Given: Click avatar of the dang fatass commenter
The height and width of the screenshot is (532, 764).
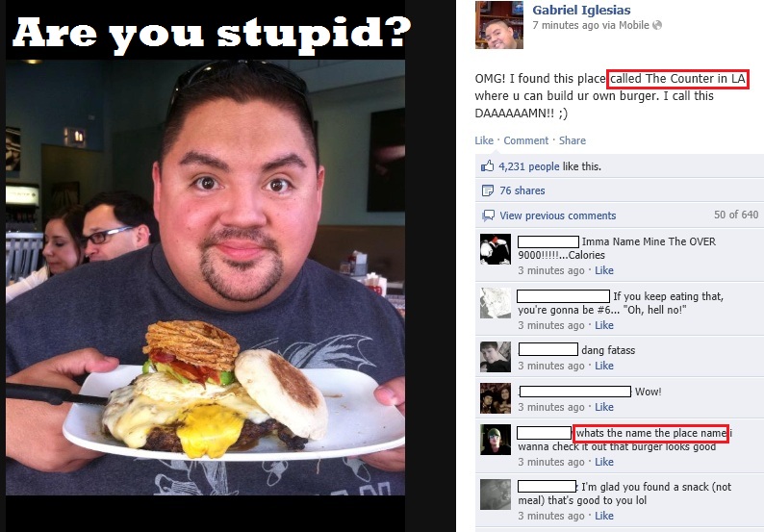Looking at the screenshot, I should pos(496,357).
